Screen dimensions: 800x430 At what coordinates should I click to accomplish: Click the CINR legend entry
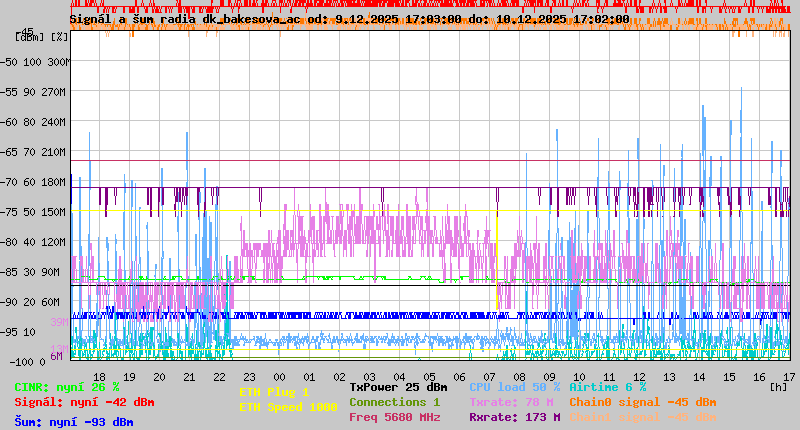67,387
